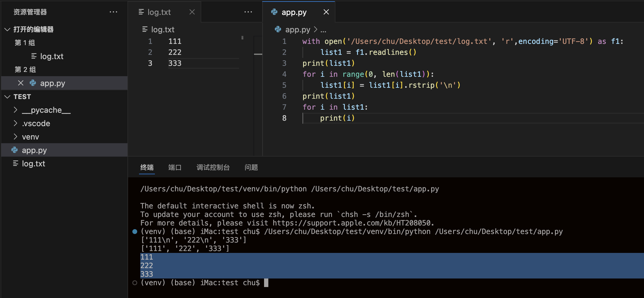Close the app.py editor tab
This screenshot has width=644, height=298.
[x=326, y=12]
